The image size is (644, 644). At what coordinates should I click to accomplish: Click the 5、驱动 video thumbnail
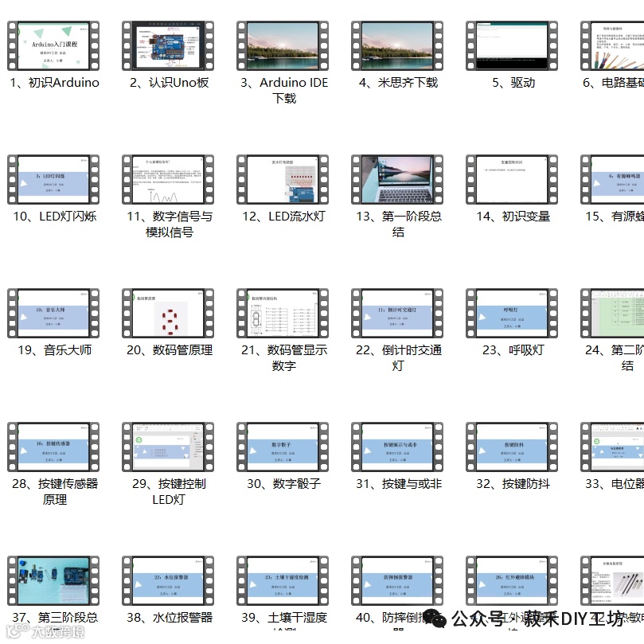coord(512,45)
